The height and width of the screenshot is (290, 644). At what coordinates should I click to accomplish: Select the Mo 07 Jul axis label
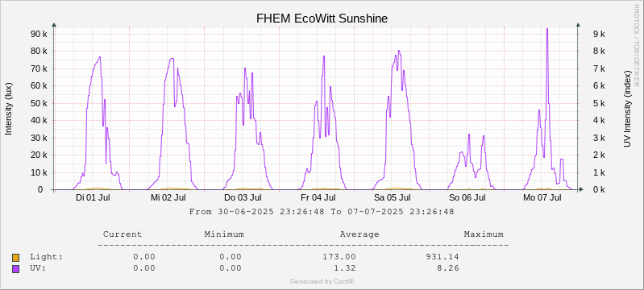(542, 198)
